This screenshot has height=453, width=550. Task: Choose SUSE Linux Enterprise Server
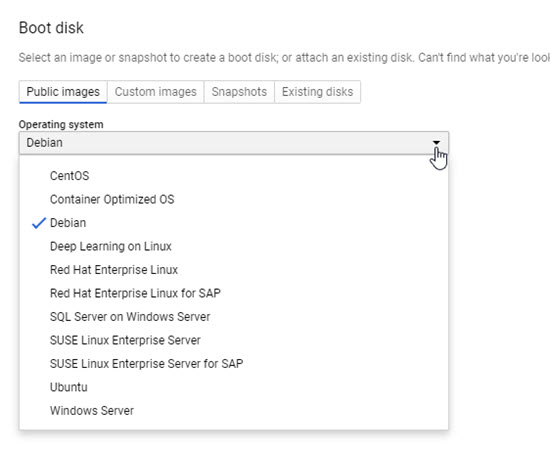(234, 340)
